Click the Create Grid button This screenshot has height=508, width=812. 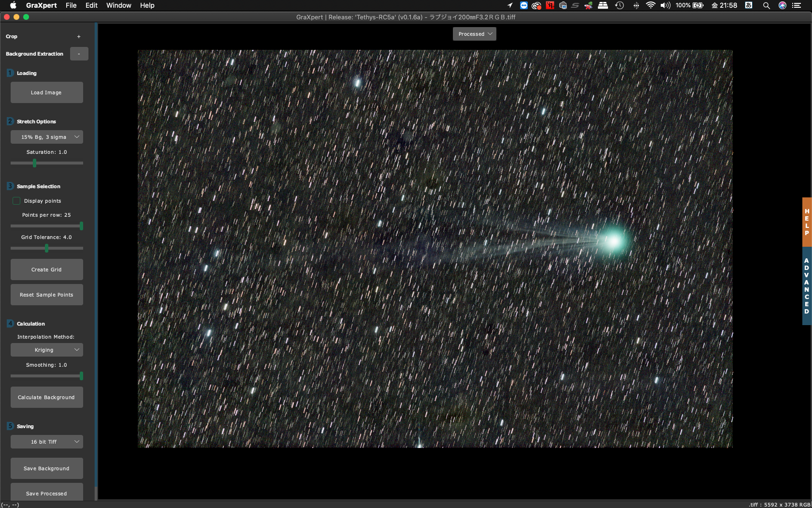coord(47,269)
